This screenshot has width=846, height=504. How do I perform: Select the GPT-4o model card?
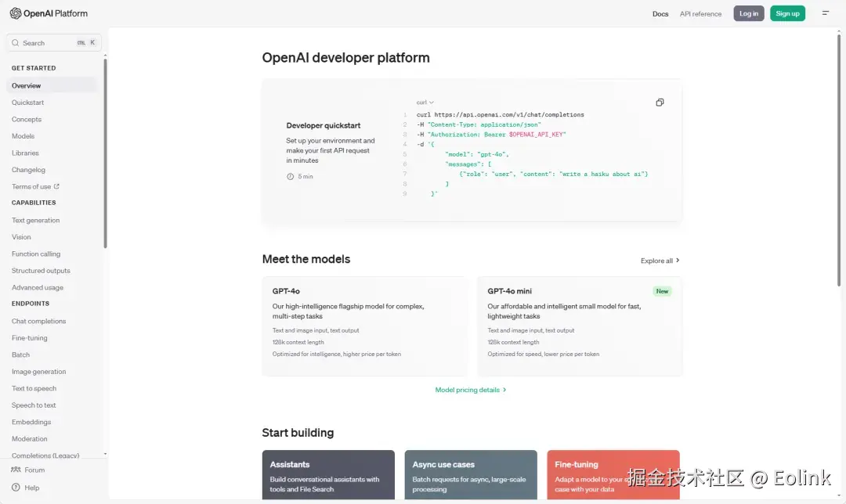coord(365,326)
